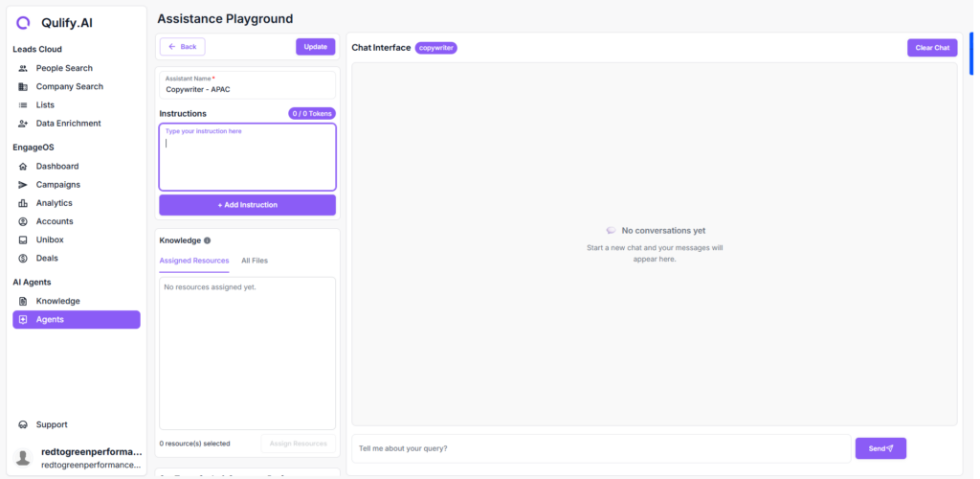Click the AI Agents section header
The width and height of the screenshot is (980, 479).
32,283
